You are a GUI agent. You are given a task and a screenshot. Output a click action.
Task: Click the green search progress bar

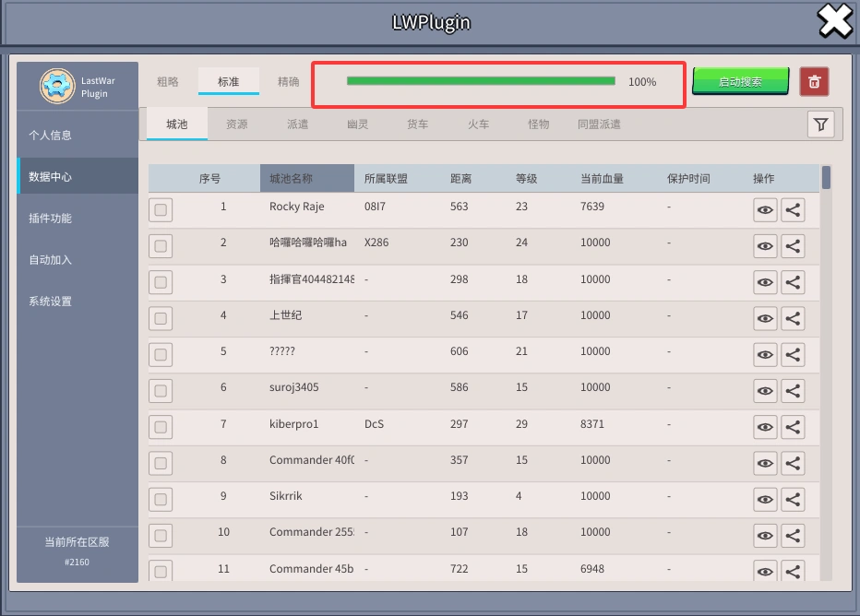coord(481,81)
